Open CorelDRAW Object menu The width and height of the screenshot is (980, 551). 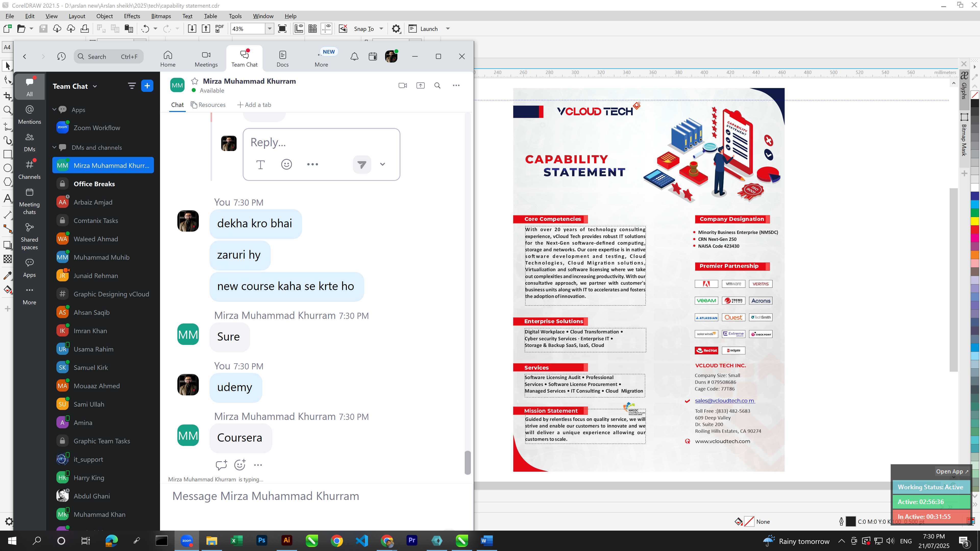click(104, 16)
